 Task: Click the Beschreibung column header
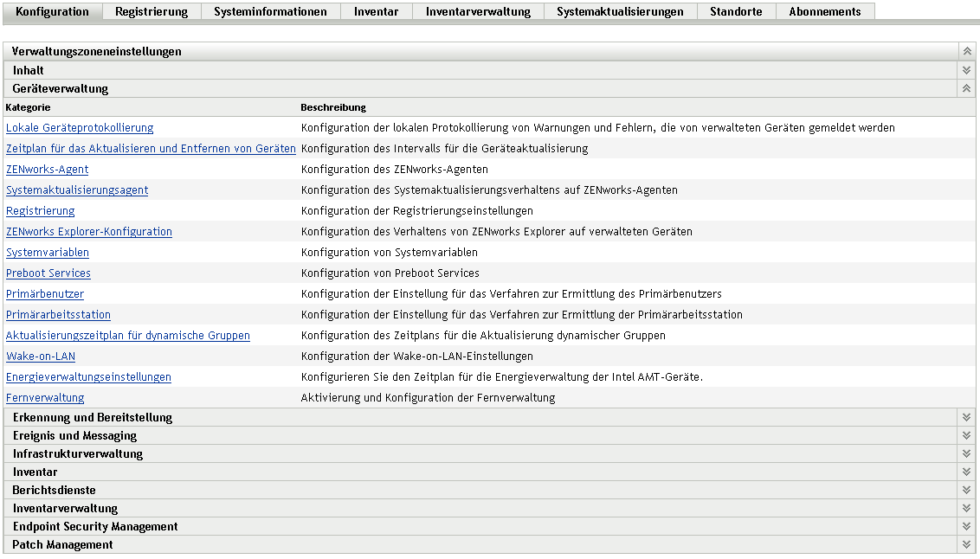(x=333, y=107)
